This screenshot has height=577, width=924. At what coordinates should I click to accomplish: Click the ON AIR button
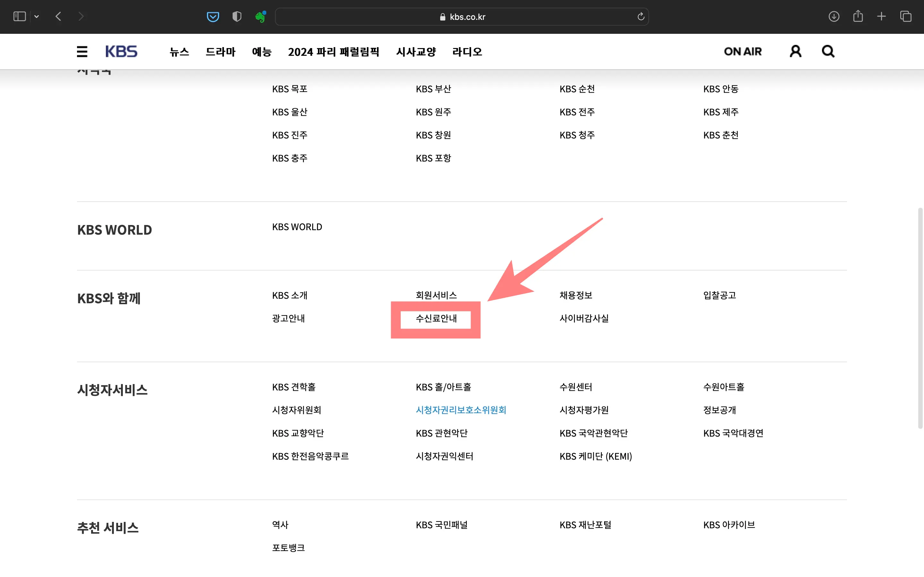(x=742, y=51)
